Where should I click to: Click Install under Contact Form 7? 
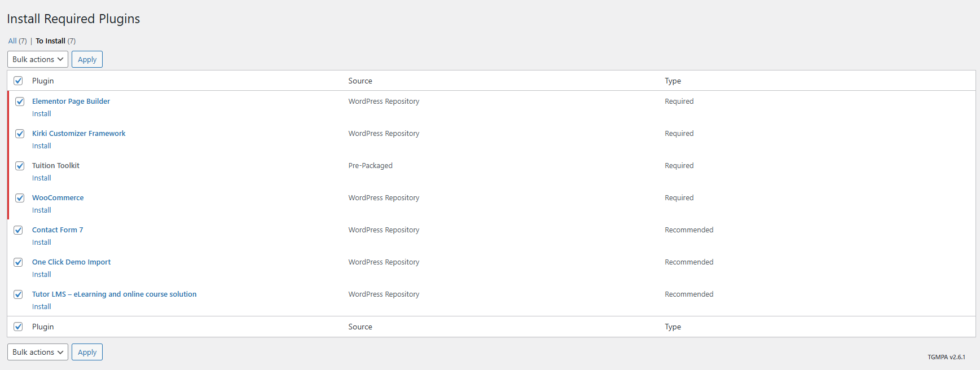[x=42, y=243]
